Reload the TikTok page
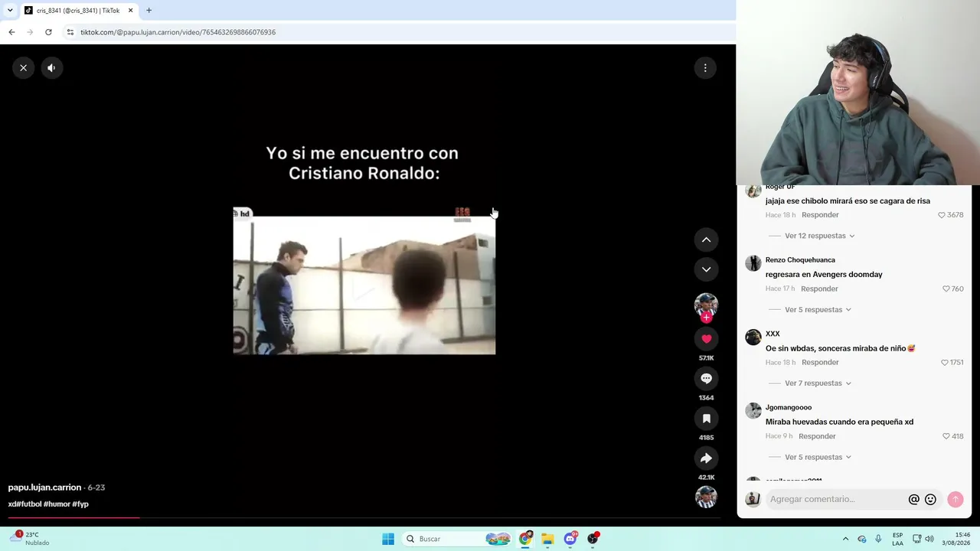The width and height of the screenshot is (980, 551). tap(48, 32)
